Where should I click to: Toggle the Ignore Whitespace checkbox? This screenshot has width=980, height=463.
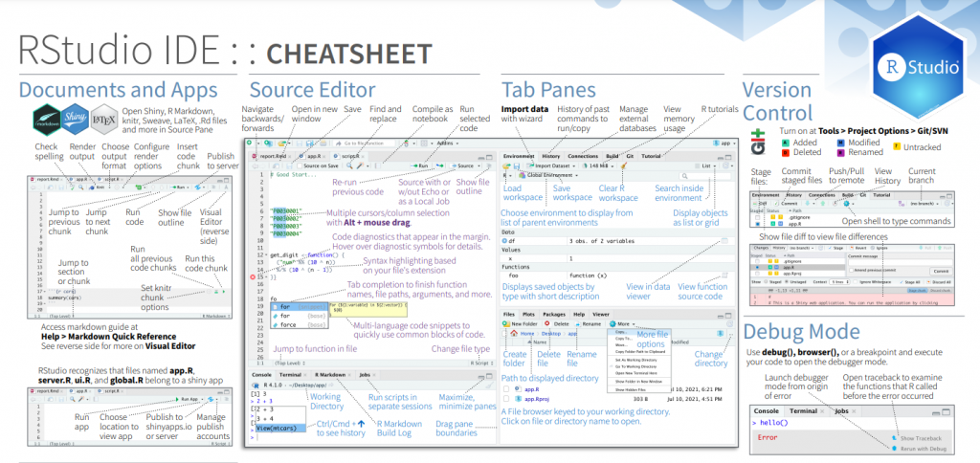pyautogui.click(x=855, y=282)
